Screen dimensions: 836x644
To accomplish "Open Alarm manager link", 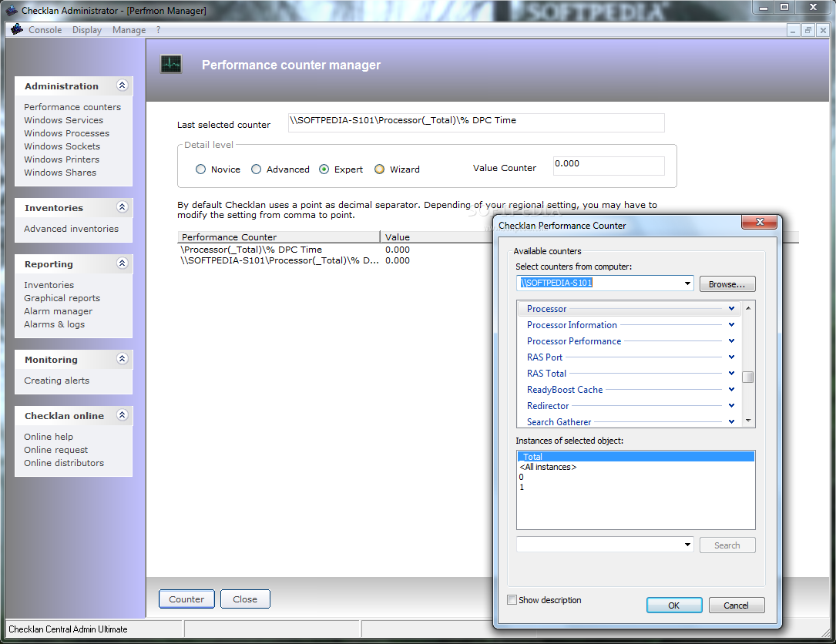I will coord(58,311).
